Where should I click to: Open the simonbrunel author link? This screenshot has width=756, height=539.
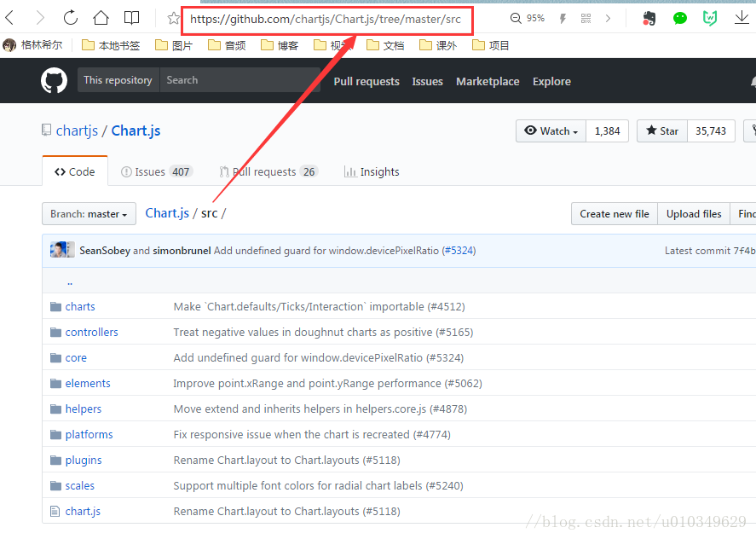pyautogui.click(x=182, y=251)
